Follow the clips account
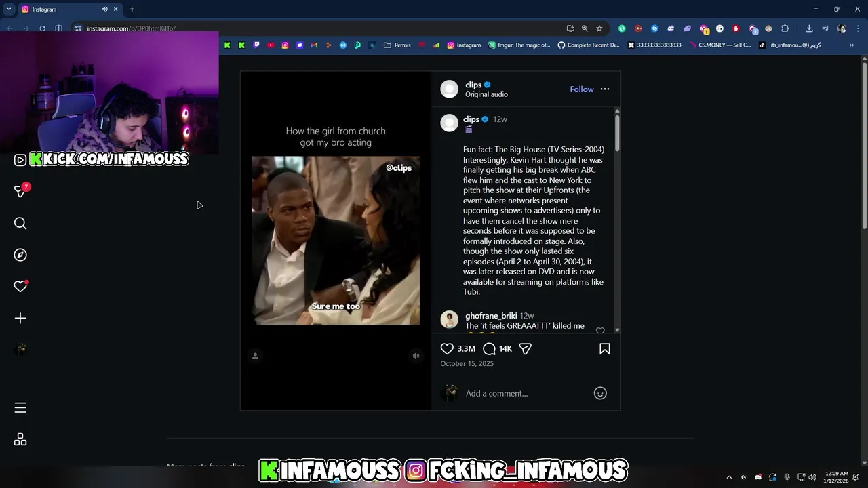The height and width of the screenshot is (488, 868). coord(582,89)
